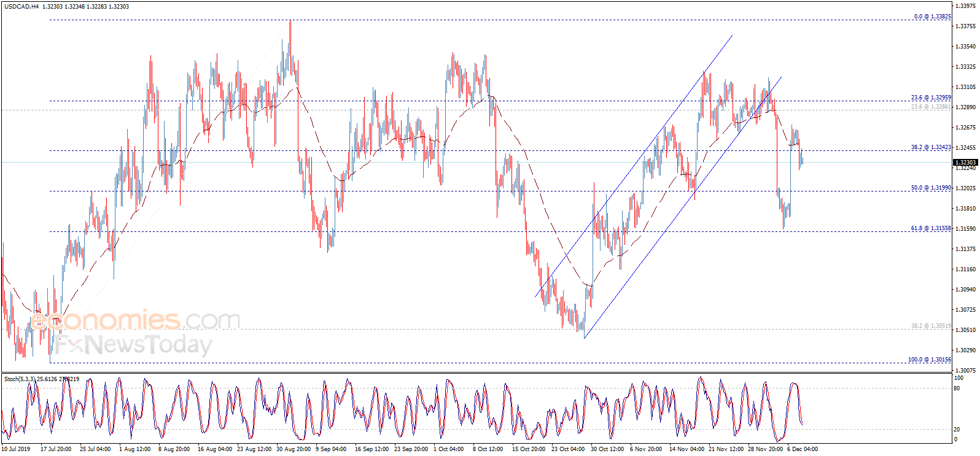The image size is (980, 456).
Task: Click the 1 Oct 04:00 date marker
Action: click(449, 449)
